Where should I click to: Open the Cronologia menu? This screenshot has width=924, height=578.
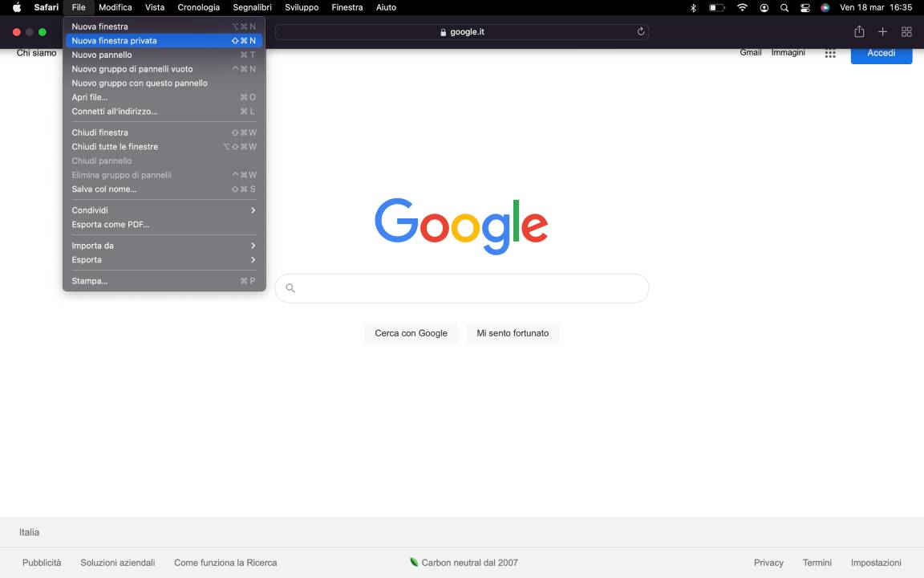click(x=199, y=7)
